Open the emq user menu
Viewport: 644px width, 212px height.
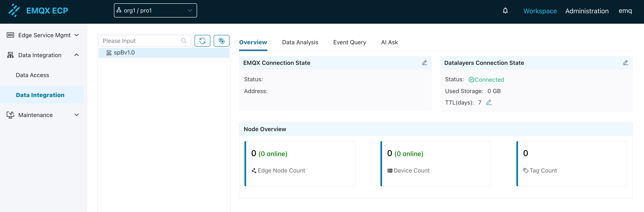[x=625, y=11]
